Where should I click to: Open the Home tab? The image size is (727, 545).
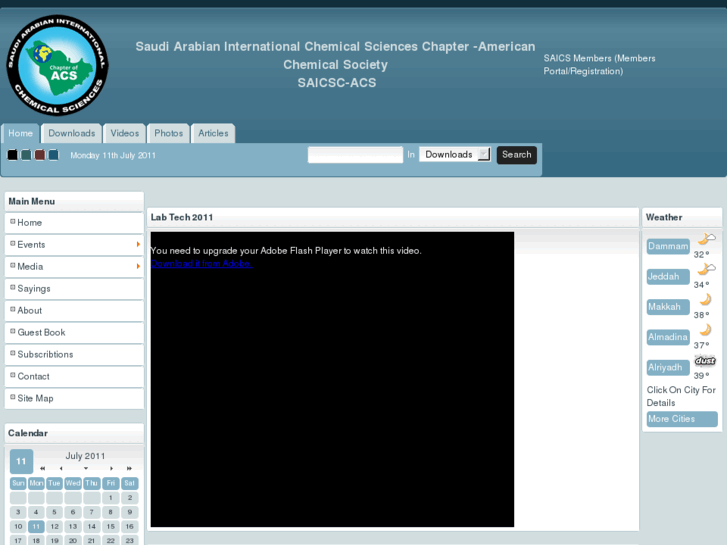20,134
